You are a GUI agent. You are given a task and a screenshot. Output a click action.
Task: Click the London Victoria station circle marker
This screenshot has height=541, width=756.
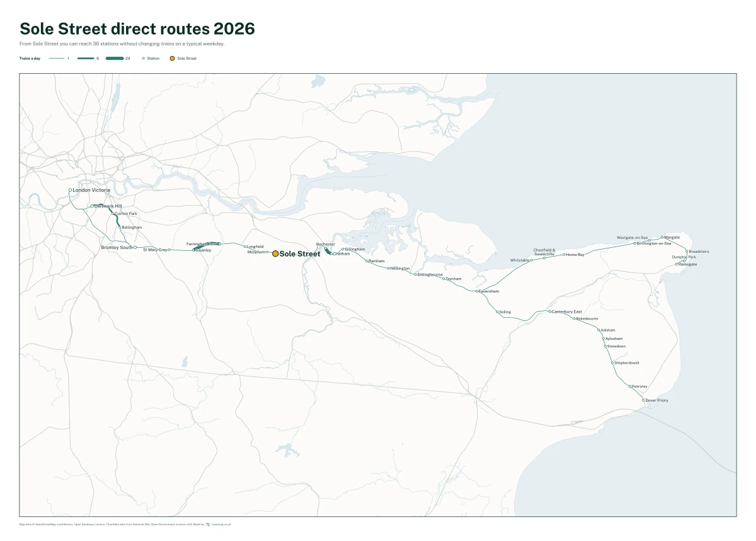[x=70, y=190]
